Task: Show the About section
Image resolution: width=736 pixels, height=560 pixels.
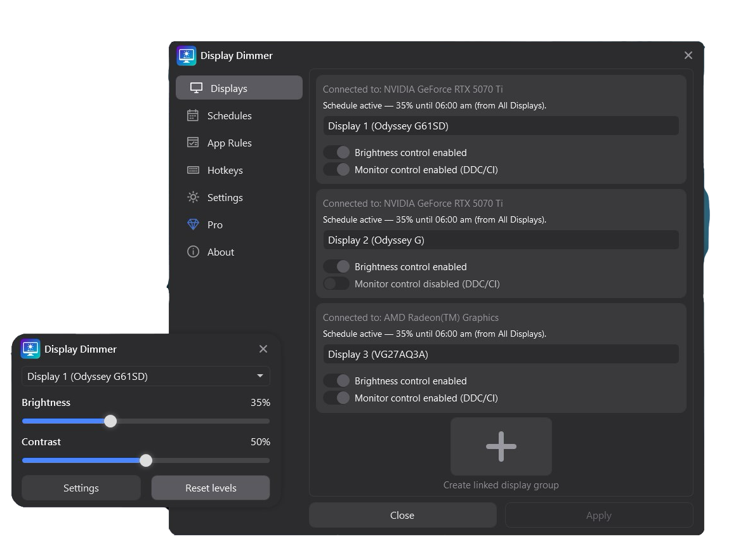Action: point(239,251)
